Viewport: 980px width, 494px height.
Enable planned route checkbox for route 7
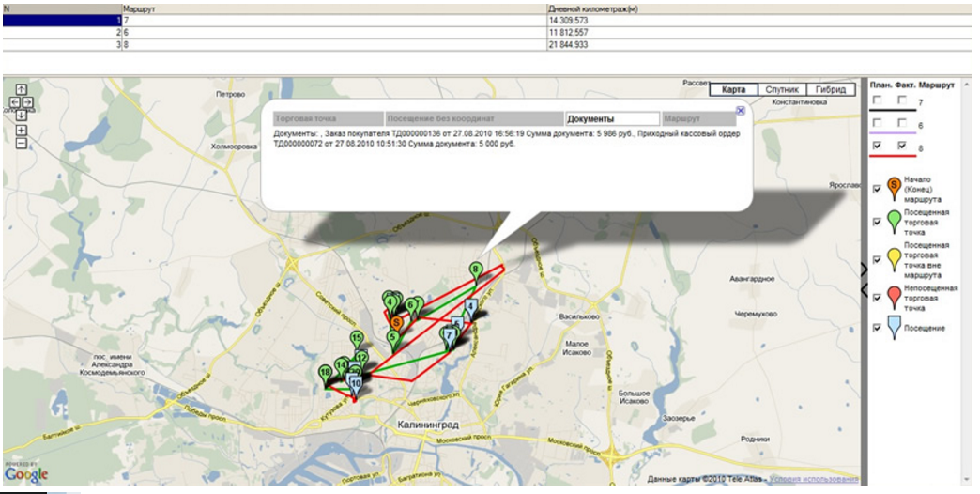[x=877, y=100]
